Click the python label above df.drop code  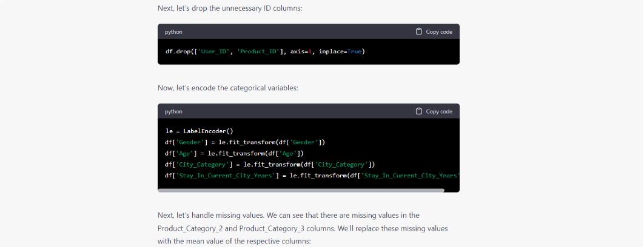click(x=173, y=32)
